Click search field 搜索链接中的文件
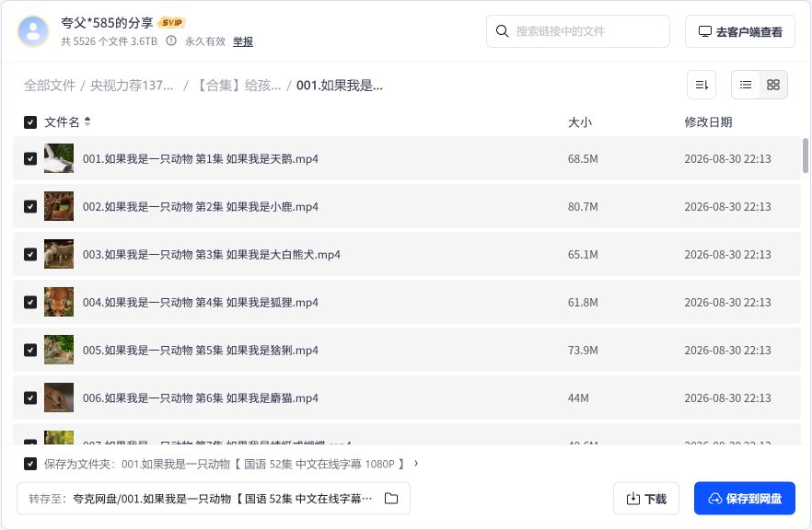The height and width of the screenshot is (530, 812). pos(578,31)
